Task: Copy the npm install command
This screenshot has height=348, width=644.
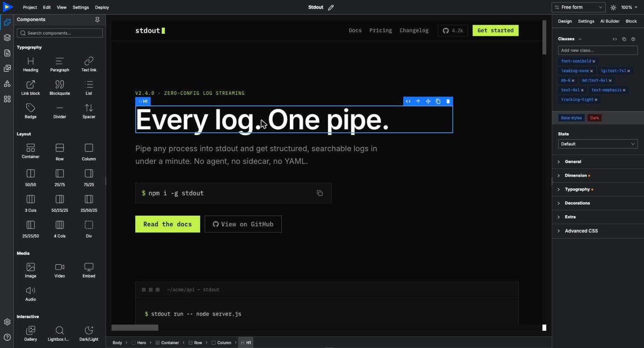Action: (x=320, y=193)
